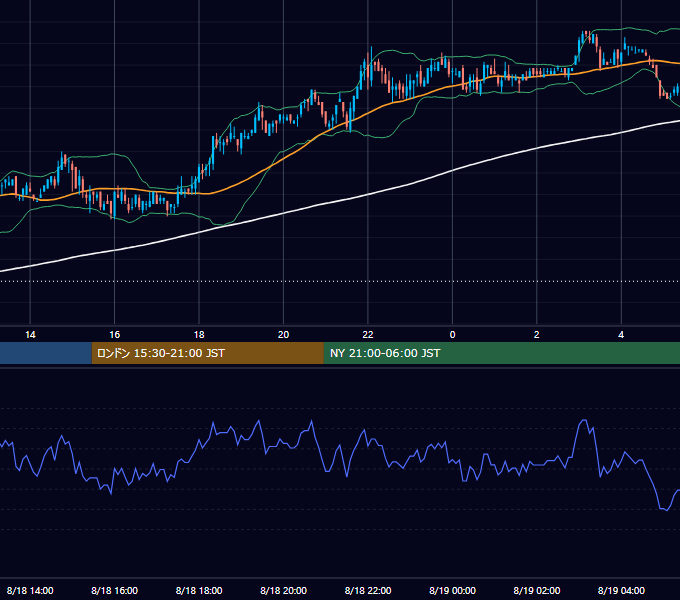This screenshot has width=680, height=600.
Task: Click the 8/18 16:00 time label
Action: pos(114,590)
